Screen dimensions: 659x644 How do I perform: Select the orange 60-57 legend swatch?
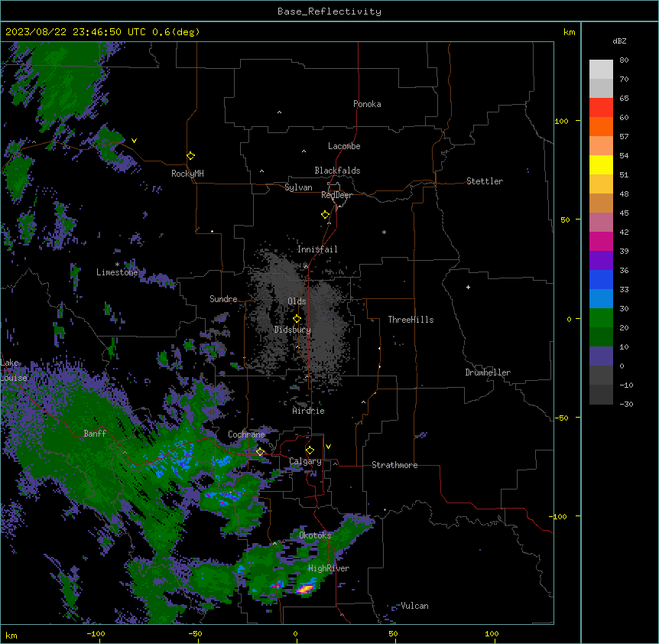pyautogui.click(x=601, y=126)
